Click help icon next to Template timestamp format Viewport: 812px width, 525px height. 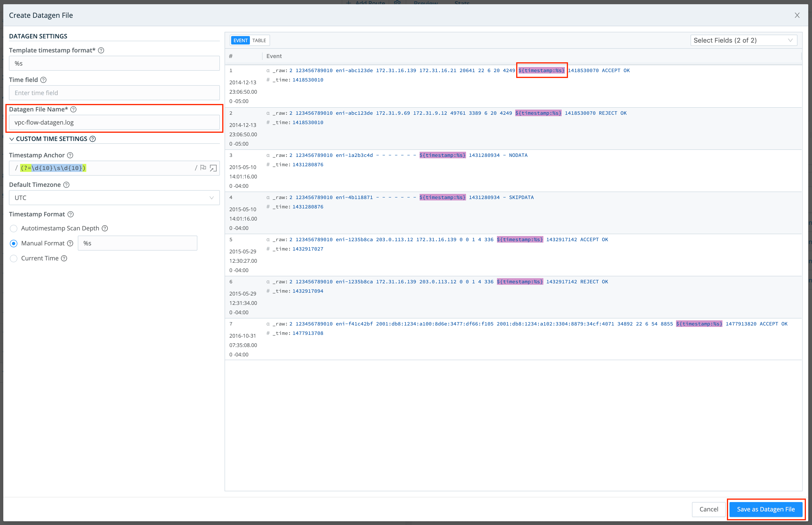coord(101,50)
